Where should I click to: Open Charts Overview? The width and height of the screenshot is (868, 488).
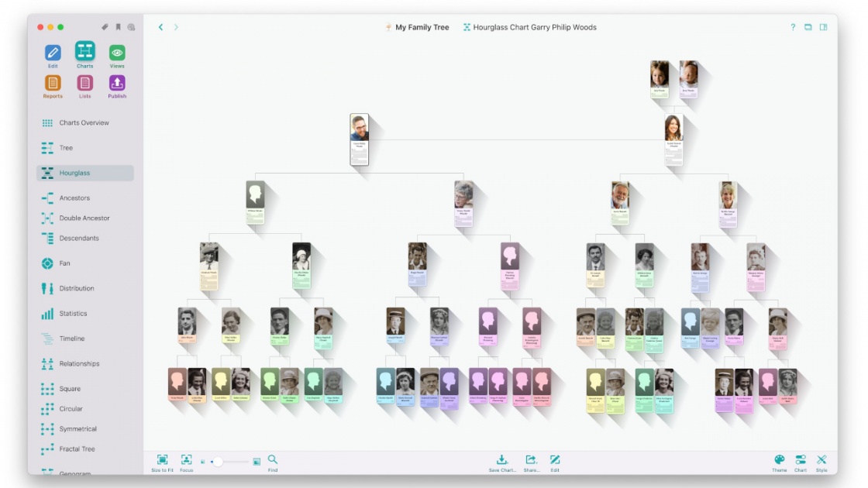[84, 123]
